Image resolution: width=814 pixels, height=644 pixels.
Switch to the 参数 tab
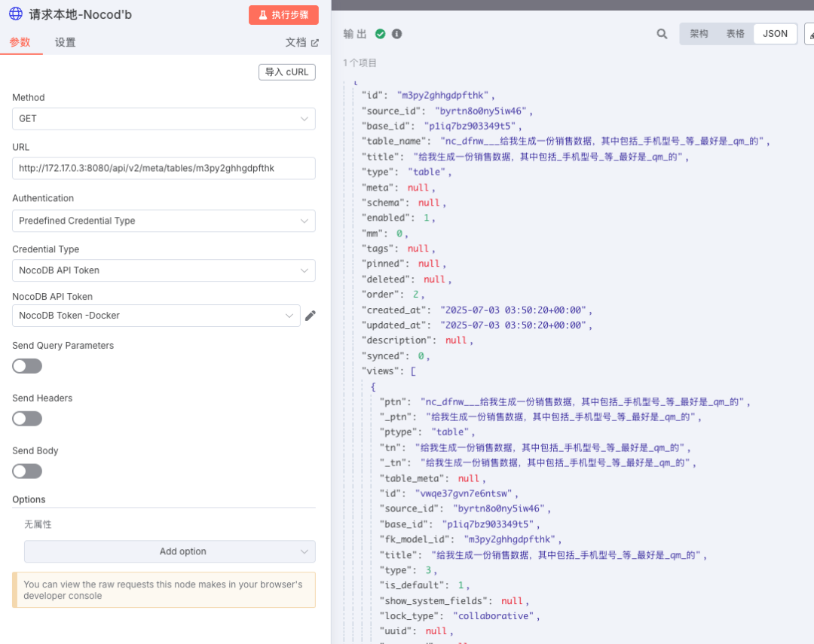click(x=20, y=42)
